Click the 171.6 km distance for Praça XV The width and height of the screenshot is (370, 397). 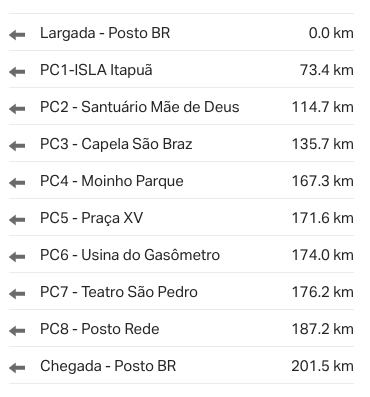pyautogui.click(x=323, y=218)
